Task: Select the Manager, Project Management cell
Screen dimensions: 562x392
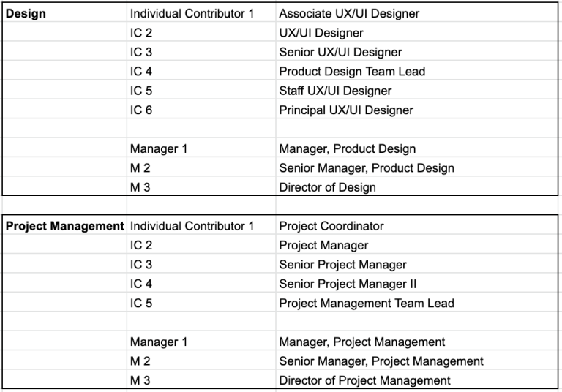Action: click(x=416, y=342)
